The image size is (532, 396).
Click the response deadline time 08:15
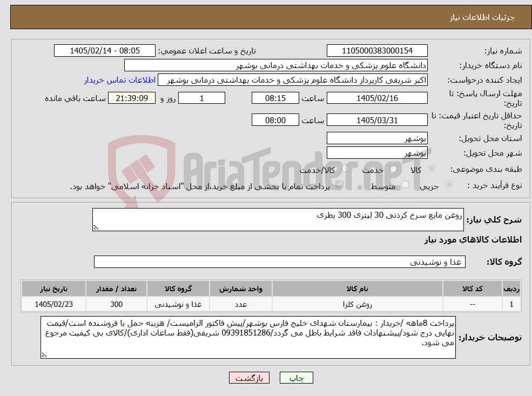coord(275,98)
